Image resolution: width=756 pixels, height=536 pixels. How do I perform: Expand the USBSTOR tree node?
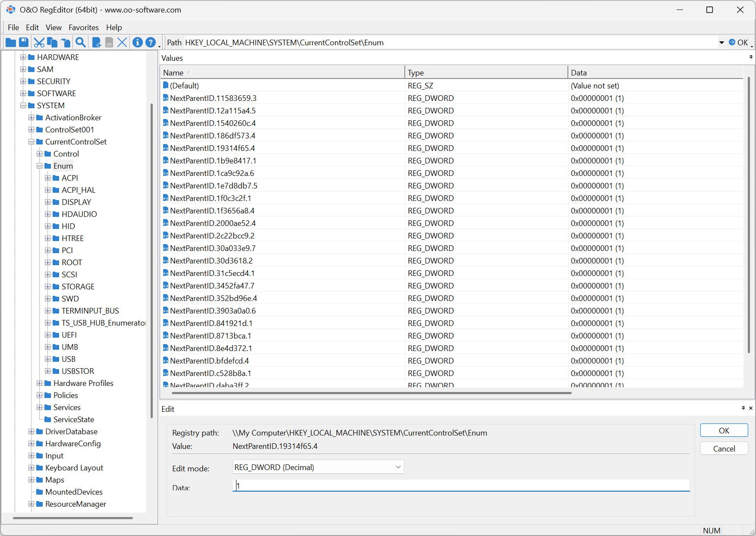coord(48,371)
